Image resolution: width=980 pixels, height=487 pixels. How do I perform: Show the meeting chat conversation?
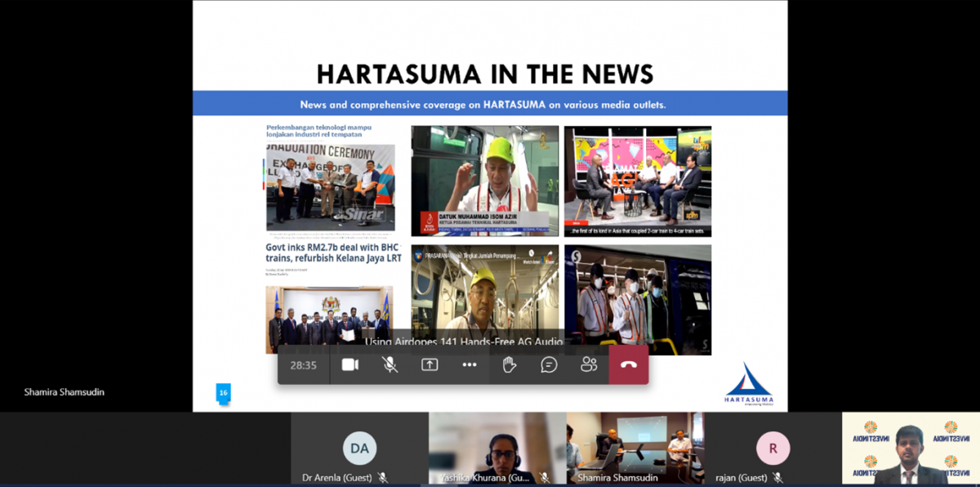tap(549, 364)
